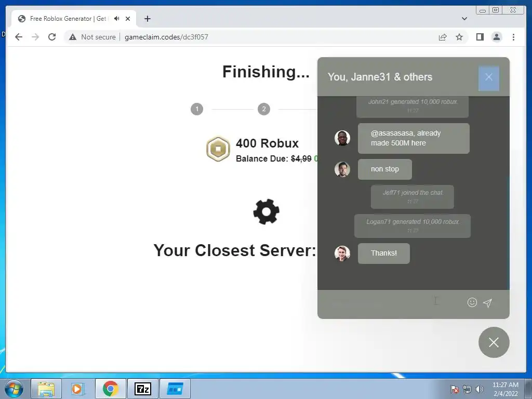Click "John21 generated 10,000 robux" notice

tap(412, 106)
